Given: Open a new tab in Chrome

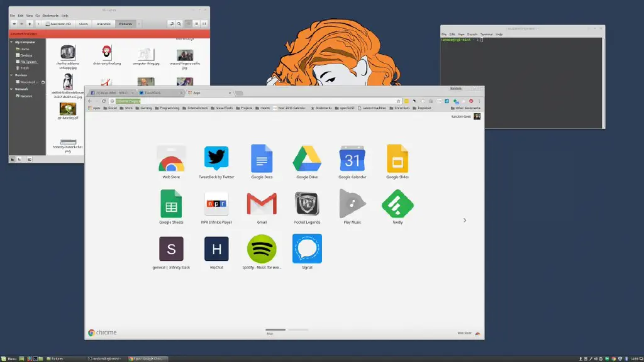Looking at the screenshot, I should click(x=239, y=93).
